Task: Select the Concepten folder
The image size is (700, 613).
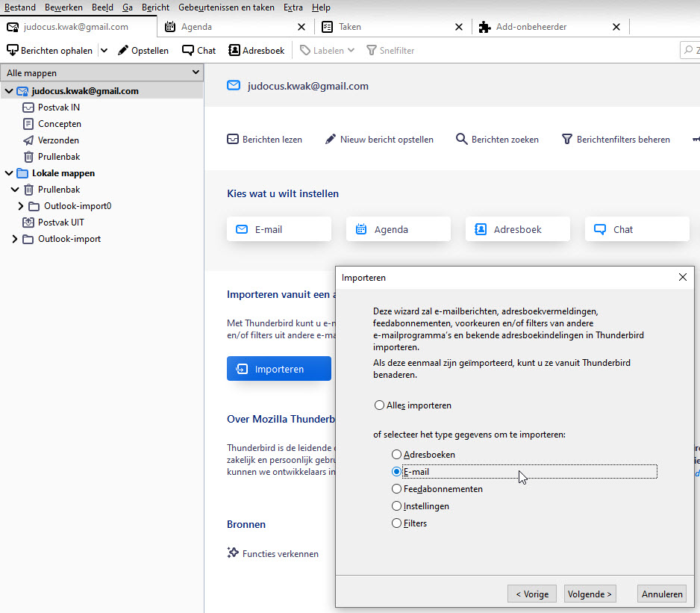Action: pos(60,124)
